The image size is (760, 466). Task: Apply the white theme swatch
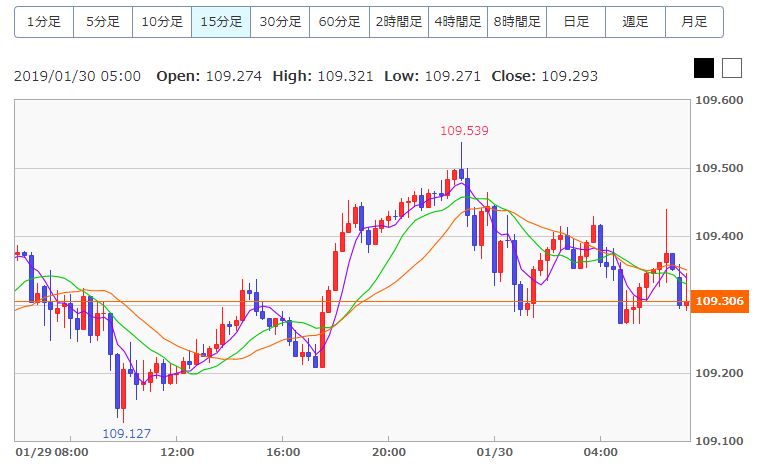732,68
